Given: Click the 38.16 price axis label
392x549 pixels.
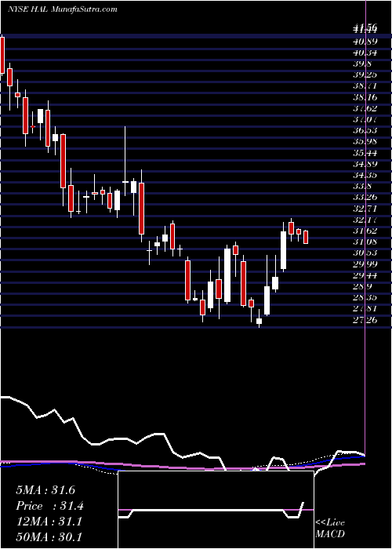Looking at the screenshot, I should click(365, 97).
